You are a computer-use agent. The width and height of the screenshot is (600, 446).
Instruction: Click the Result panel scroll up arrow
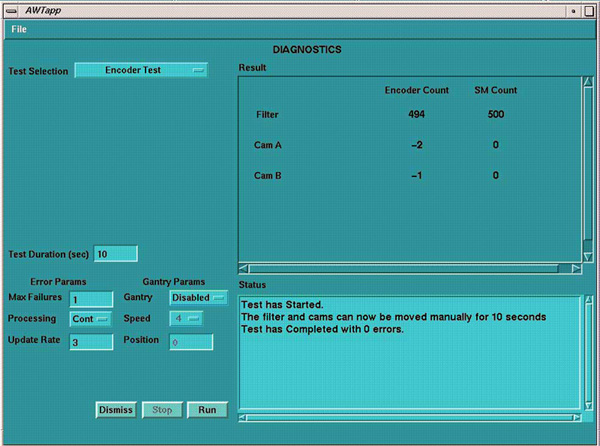[x=588, y=83]
